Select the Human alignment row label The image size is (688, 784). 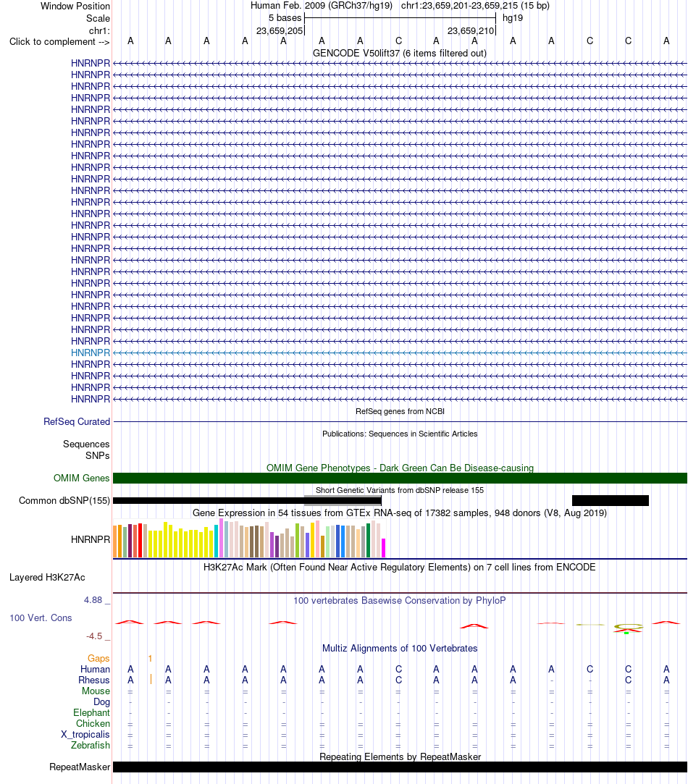tap(95, 670)
